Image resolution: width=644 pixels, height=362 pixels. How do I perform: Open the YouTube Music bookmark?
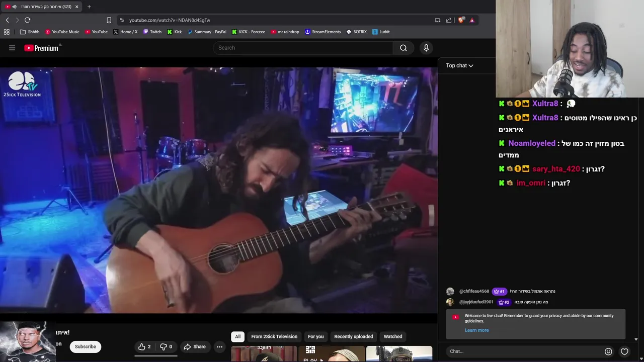(x=62, y=32)
